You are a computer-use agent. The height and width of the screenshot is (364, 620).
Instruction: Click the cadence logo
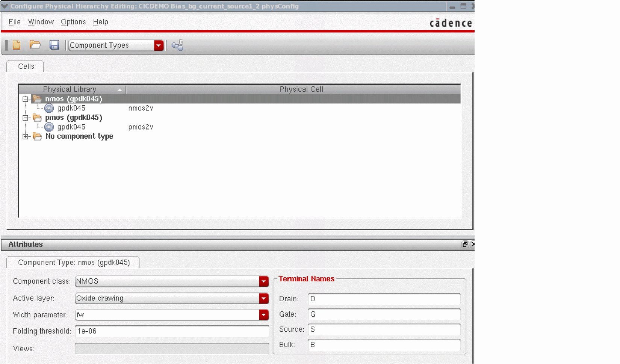tap(451, 23)
